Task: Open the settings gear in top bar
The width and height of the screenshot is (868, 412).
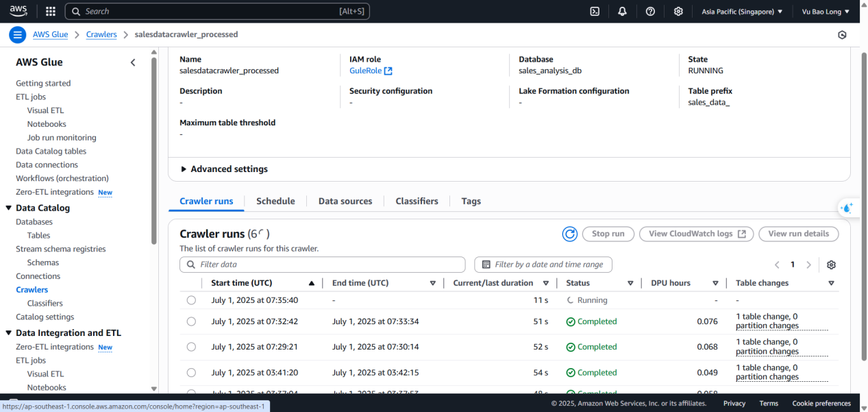Action: click(678, 12)
